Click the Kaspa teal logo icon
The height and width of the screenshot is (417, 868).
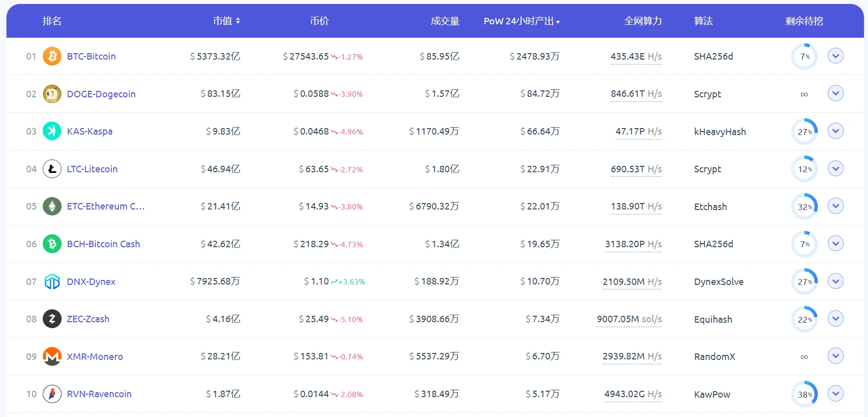pos(52,131)
